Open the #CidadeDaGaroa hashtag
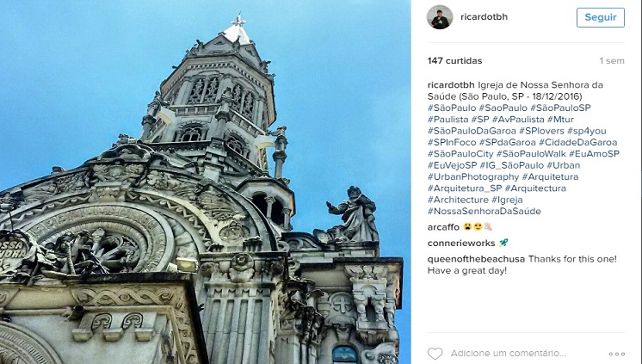The width and height of the screenshot is (642, 364). pyautogui.click(x=577, y=142)
